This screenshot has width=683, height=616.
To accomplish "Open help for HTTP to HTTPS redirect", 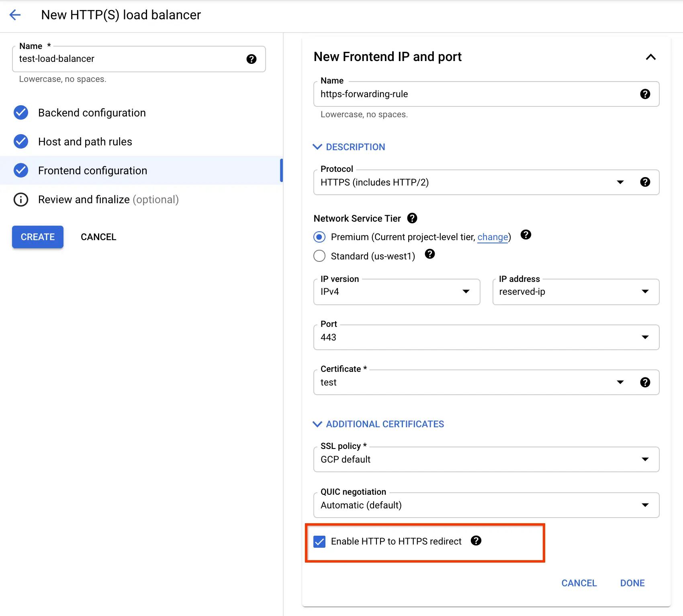I will [x=476, y=541].
